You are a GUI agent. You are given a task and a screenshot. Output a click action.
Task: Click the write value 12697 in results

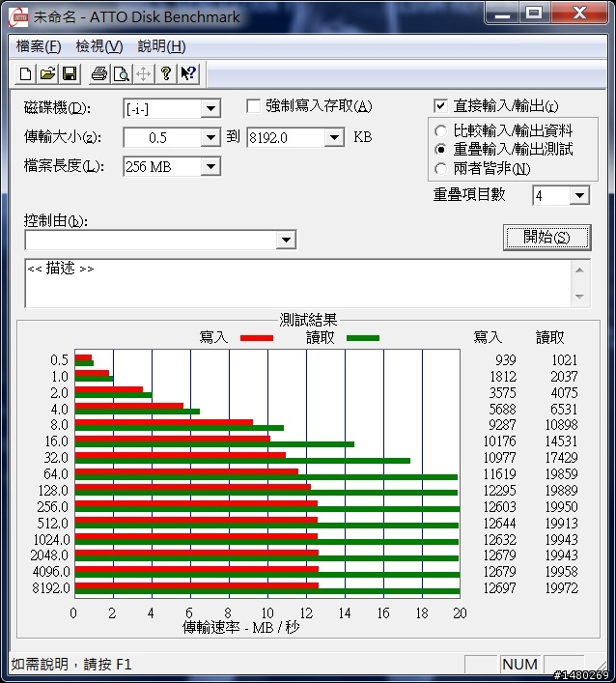coord(500,588)
